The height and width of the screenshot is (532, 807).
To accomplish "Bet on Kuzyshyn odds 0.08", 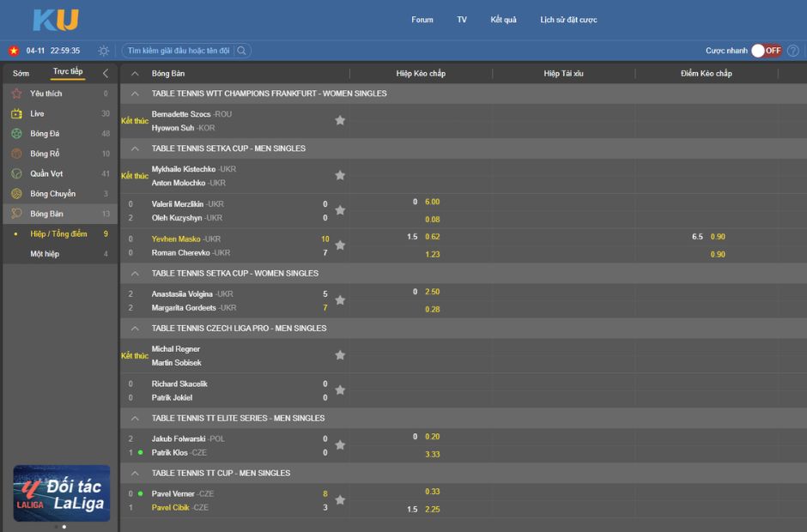I will coord(433,219).
